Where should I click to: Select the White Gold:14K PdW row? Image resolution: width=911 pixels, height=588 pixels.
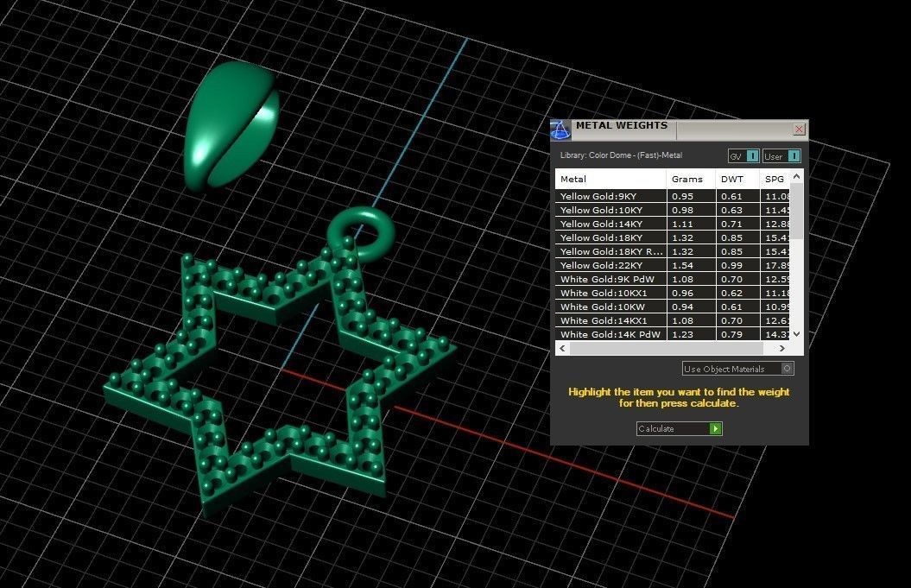pyautogui.click(x=673, y=334)
